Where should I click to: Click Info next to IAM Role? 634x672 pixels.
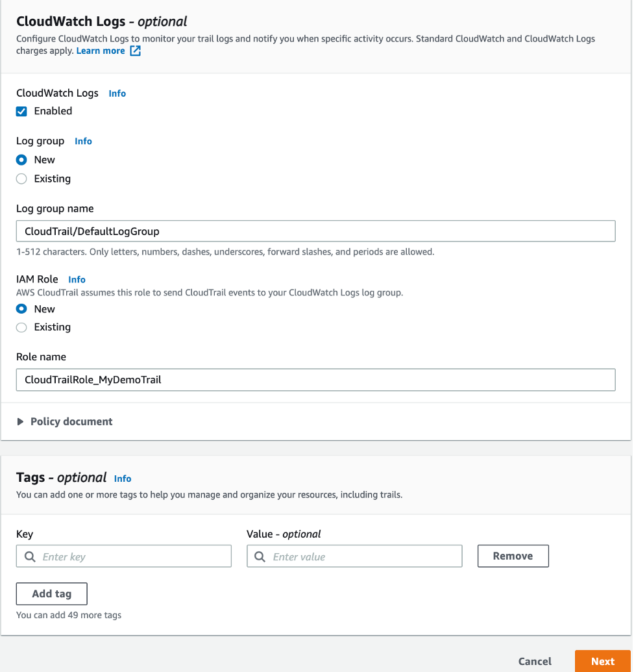[77, 279]
